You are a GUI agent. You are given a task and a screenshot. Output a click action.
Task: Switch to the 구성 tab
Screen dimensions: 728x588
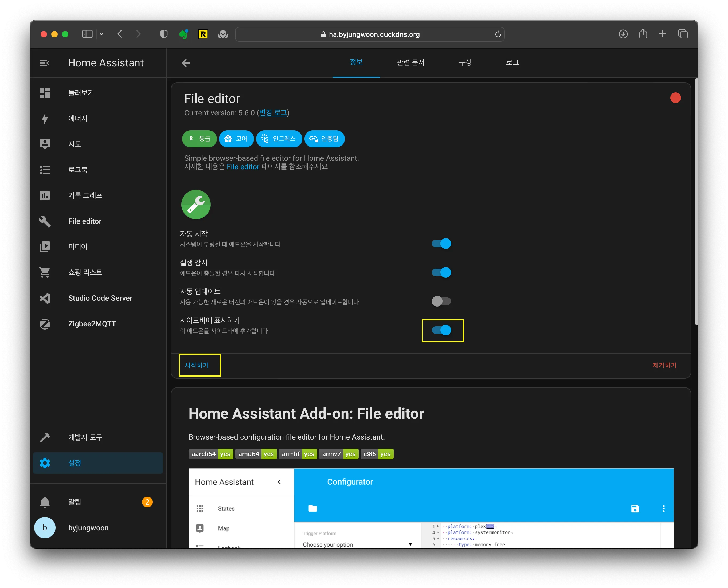[x=465, y=62]
